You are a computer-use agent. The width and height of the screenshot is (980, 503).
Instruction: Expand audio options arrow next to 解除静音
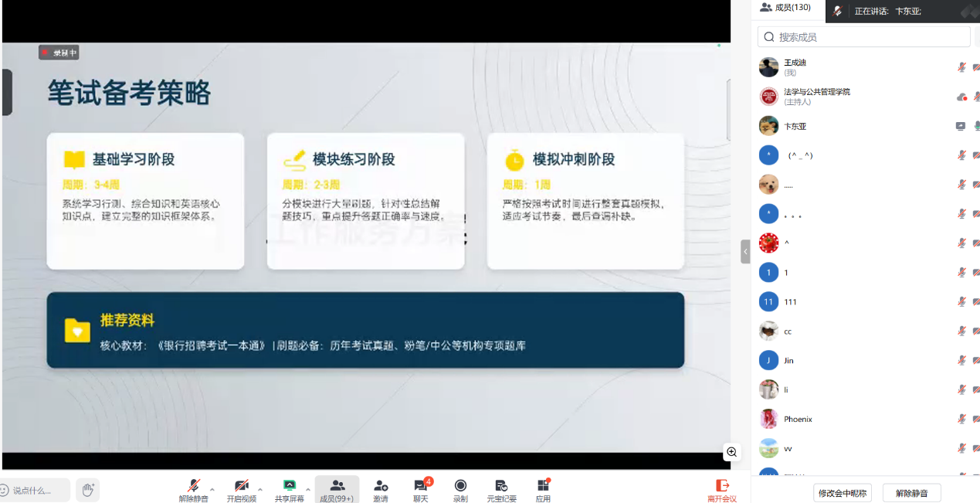(212, 490)
